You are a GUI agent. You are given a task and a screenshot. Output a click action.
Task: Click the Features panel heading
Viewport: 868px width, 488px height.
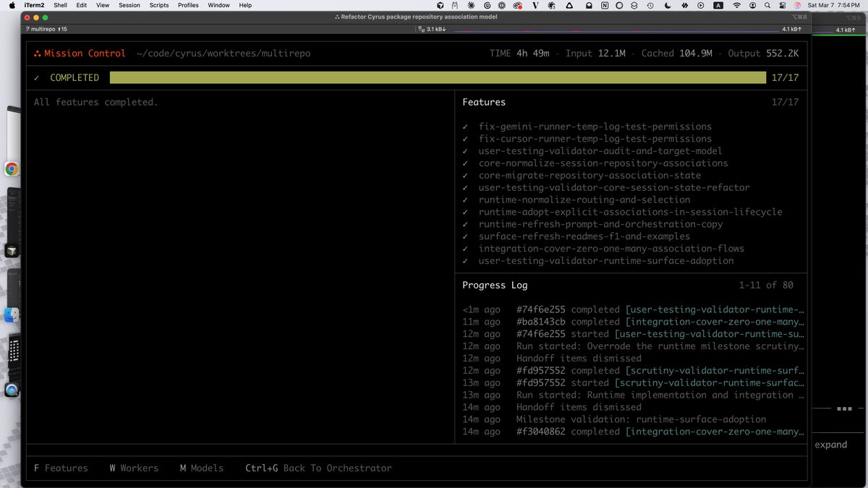tap(484, 102)
